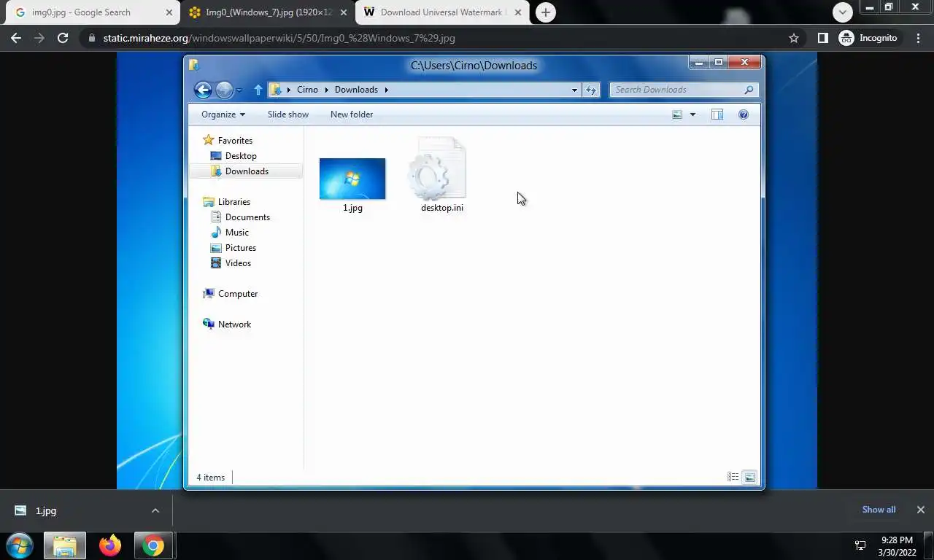This screenshot has height=560, width=934.
Task: Click Chrome back button
Action: [x=16, y=38]
